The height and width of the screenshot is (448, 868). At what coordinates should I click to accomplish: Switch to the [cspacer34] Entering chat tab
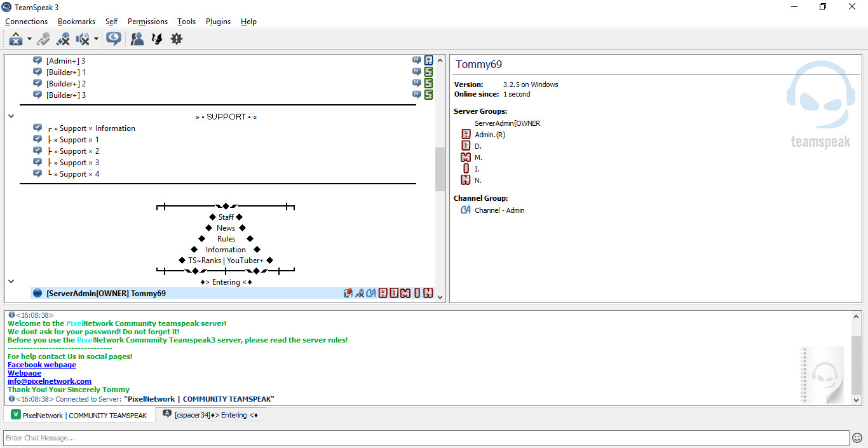210,415
